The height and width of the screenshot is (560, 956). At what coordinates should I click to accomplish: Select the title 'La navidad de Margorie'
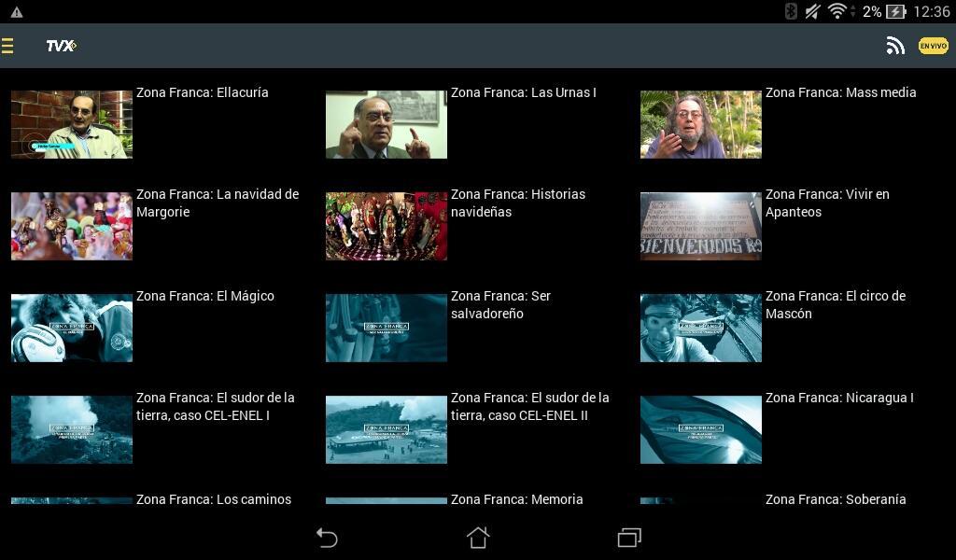click(218, 203)
